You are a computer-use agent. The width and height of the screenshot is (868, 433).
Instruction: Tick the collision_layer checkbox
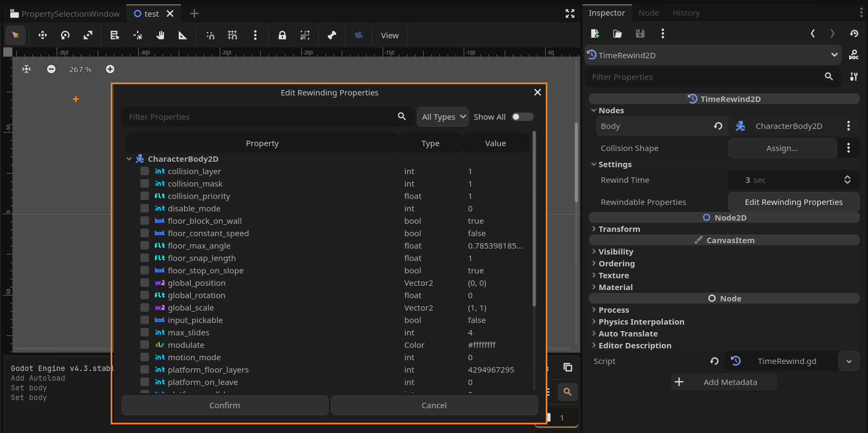145,171
